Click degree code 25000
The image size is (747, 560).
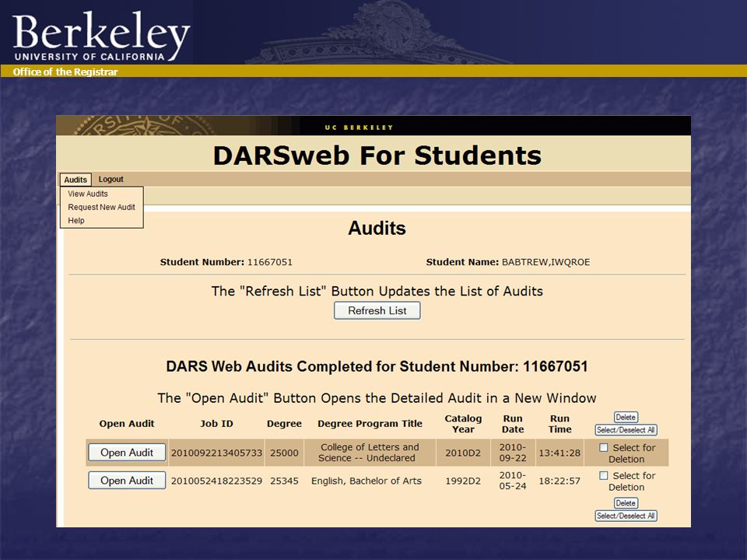pyautogui.click(x=285, y=453)
